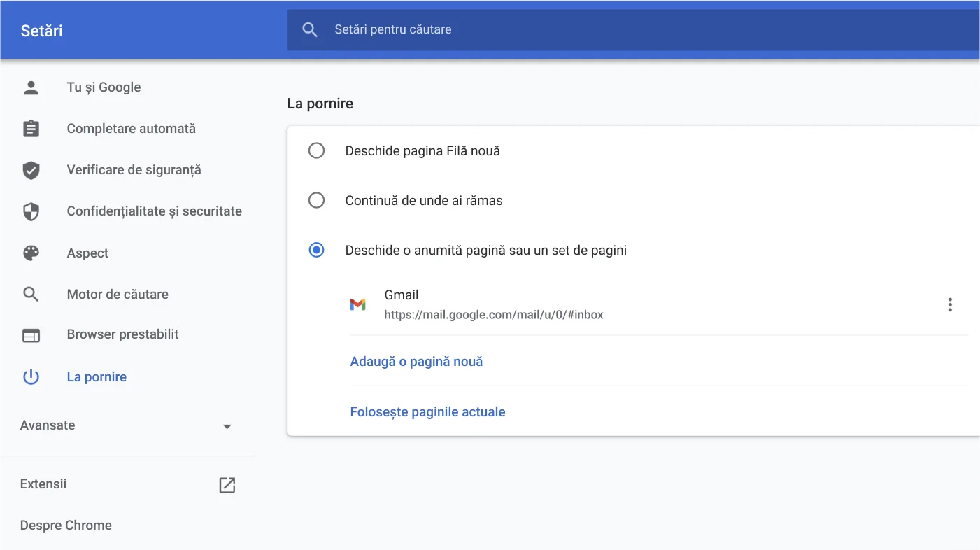Click the Motor de căutare magnifier icon
Image resolution: width=980 pixels, height=550 pixels.
[x=31, y=294]
